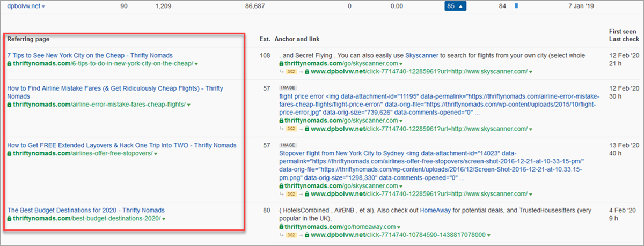Click lock icon beside go/homeaway.com URL
Screen dimensions: 644x246
pyautogui.click(x=281, y=227)
